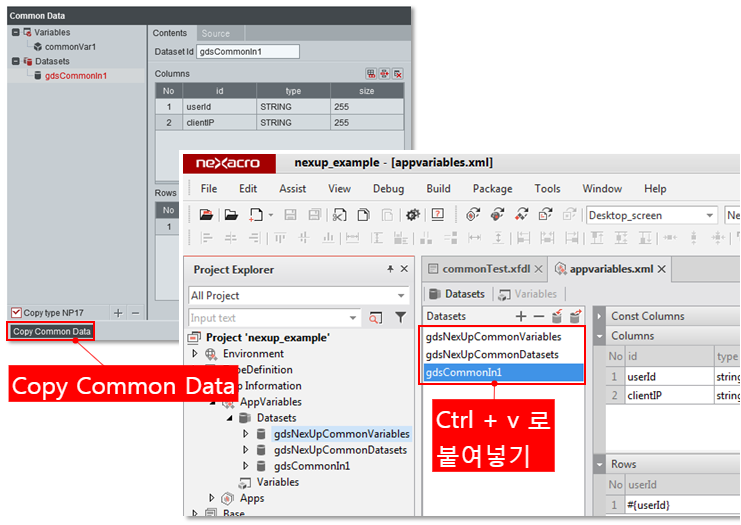741x525 pixels.
Task: Switch to the commonTest.xfdl tab
Action: [x=486, y=269]
